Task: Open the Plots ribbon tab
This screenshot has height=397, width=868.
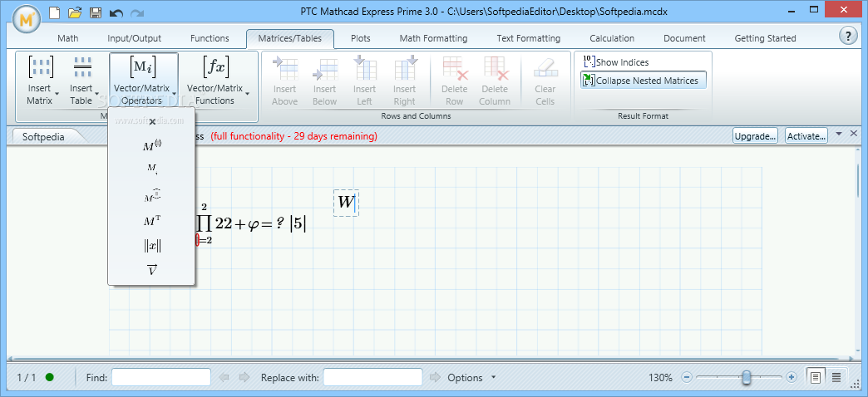Action: coord(360,38)
